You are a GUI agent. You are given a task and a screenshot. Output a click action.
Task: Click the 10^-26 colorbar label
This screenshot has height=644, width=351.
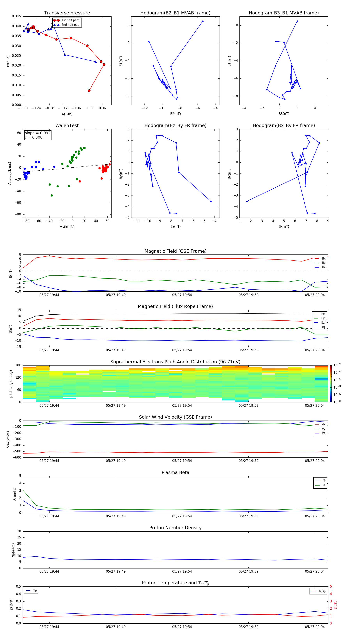coord(337,365)
